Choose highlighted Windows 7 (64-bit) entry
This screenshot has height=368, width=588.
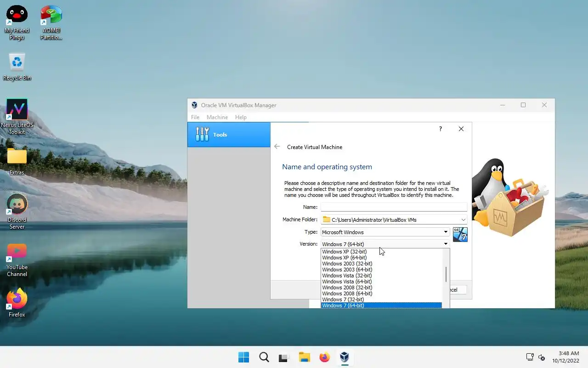tap(381, 305)
